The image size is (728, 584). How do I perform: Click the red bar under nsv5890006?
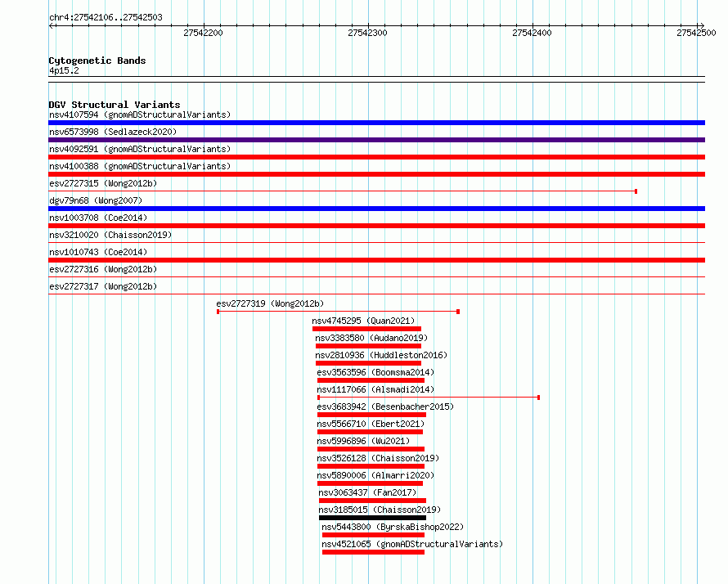[x=370, y=483]
